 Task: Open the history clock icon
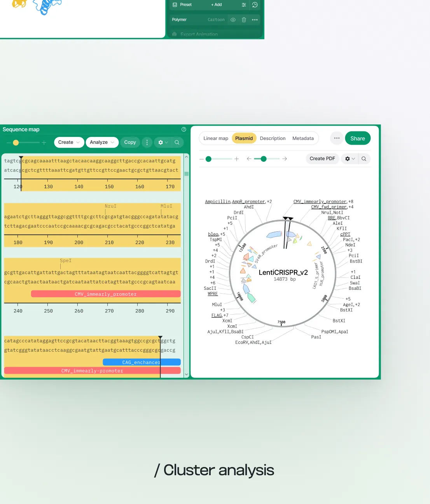tap(255, 5)
